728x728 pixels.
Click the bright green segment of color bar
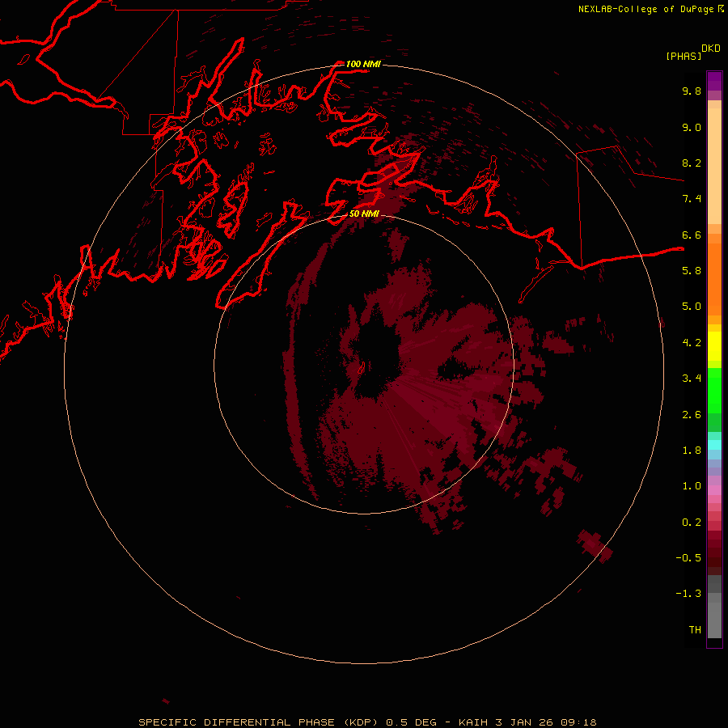(714, 390)
